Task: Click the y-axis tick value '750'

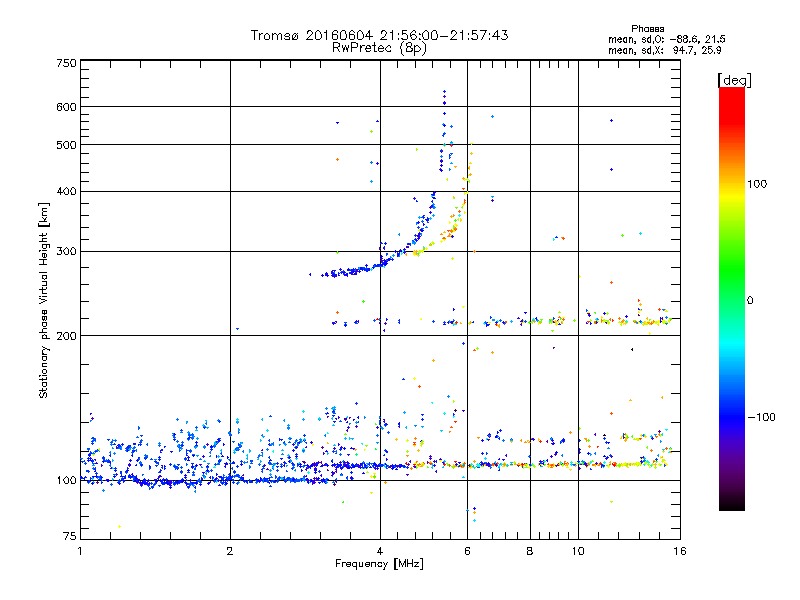Action: point(66,63)
